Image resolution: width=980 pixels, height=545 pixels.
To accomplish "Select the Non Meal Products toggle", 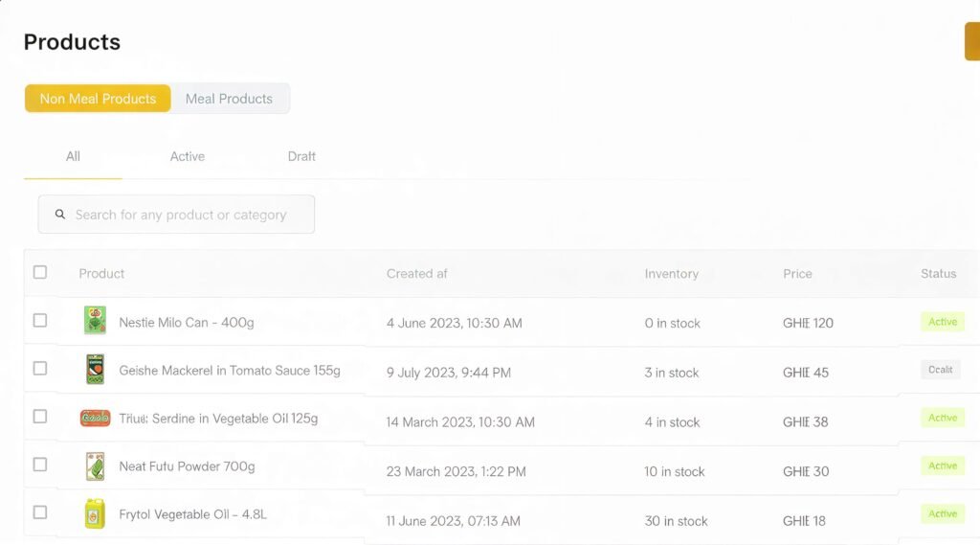I will [x=98, y=99].
